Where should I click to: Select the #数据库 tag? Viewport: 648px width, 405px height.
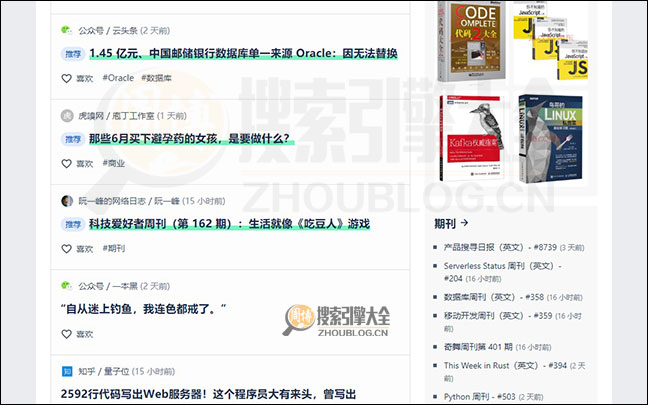156,78
